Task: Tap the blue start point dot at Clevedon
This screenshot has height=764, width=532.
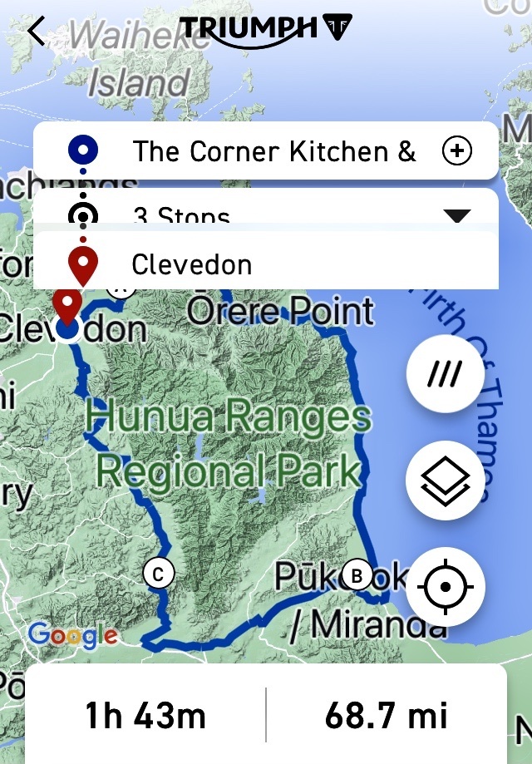Action: point(67,329)
